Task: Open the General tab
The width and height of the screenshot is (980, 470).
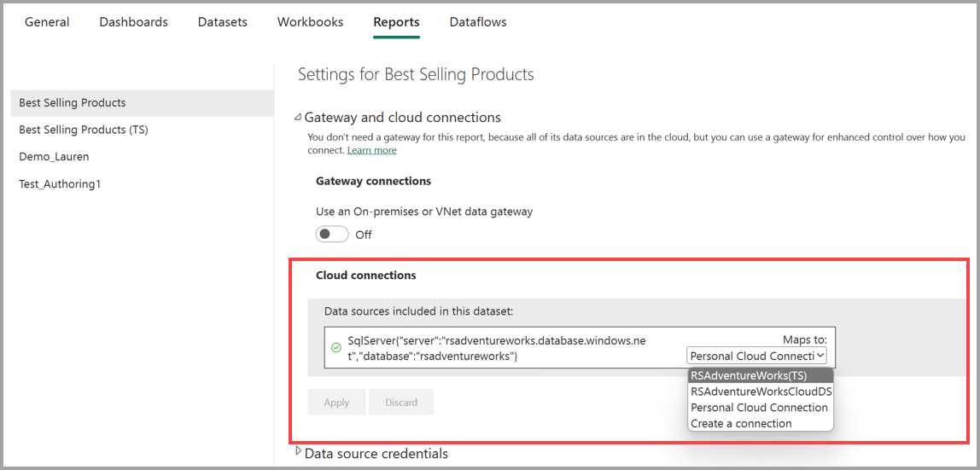Action: [x=47, y=22]
